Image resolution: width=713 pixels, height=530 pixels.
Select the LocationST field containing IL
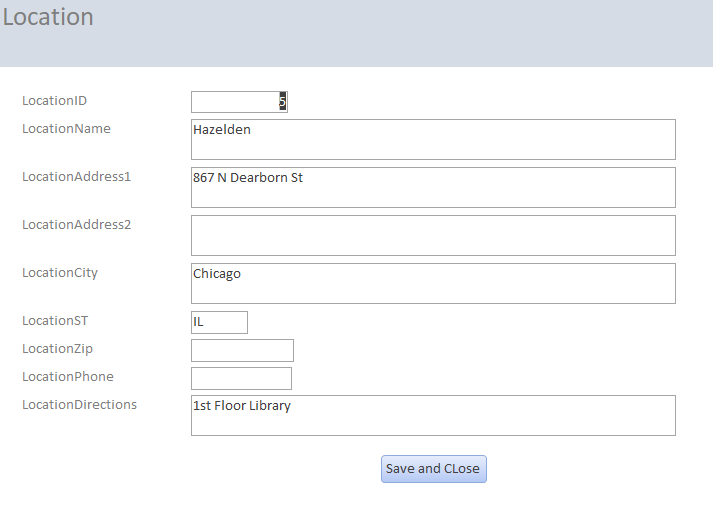(219, 322)
